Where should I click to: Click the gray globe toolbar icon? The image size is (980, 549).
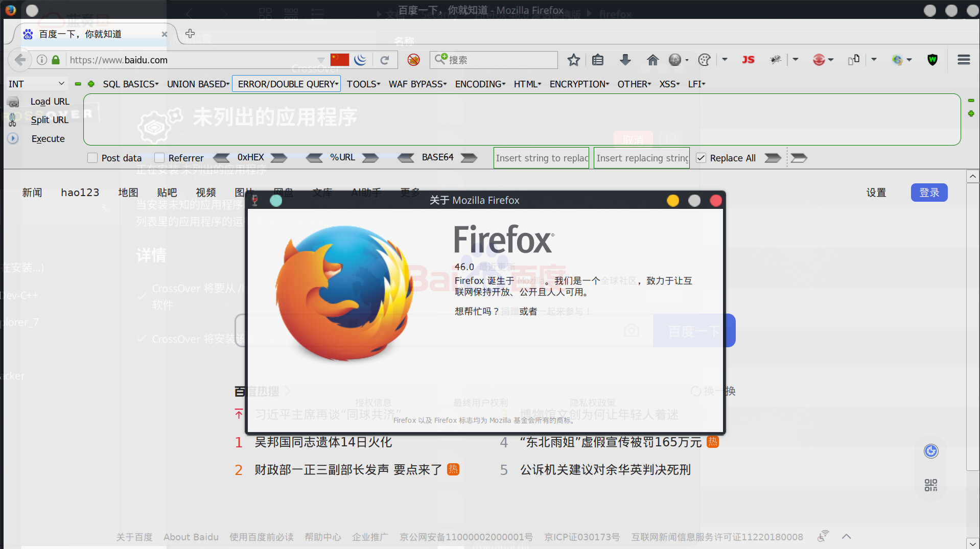(675, 60)
